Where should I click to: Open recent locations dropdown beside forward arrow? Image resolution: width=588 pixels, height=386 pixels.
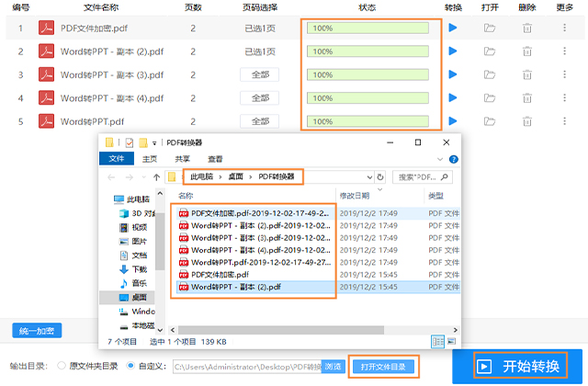point(144,177)
